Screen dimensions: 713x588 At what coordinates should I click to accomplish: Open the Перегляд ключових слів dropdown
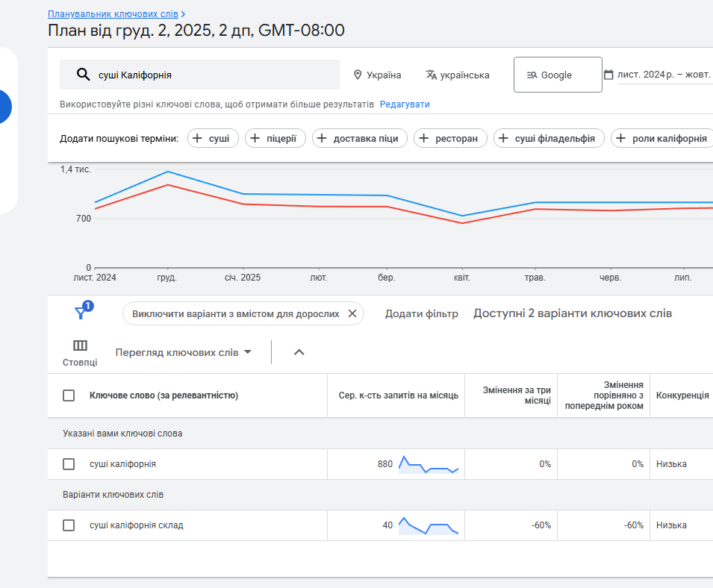(x=184, y=352)
